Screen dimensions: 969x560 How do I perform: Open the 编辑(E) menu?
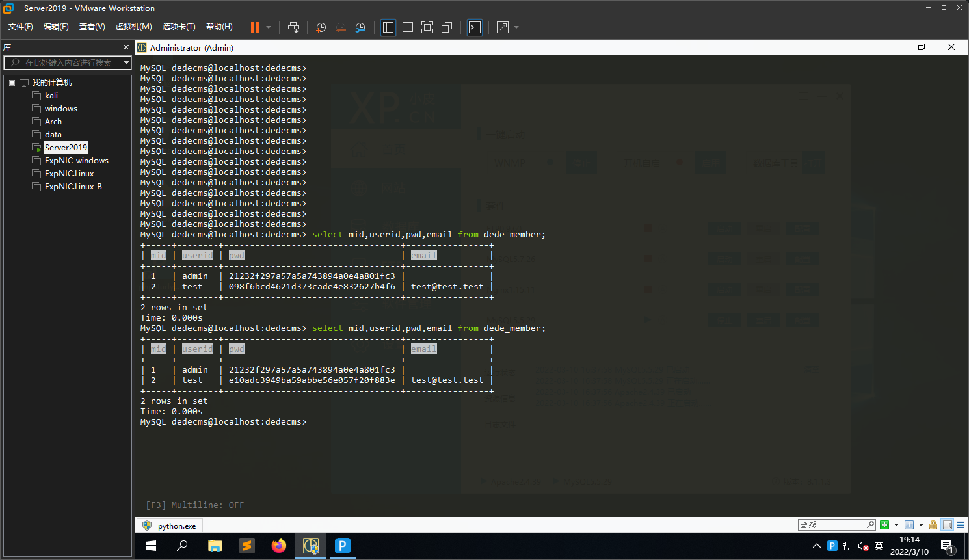click(56, 27)
